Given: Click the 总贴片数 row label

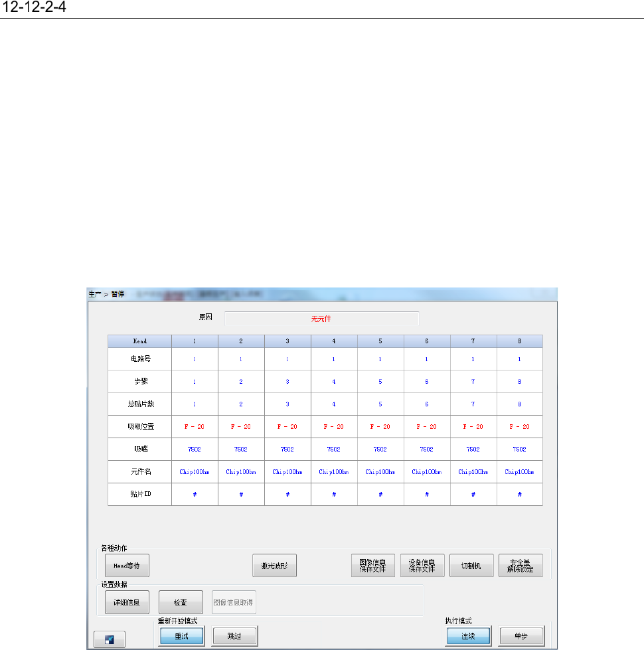Looking at the screenshot, I should (141, 404).
